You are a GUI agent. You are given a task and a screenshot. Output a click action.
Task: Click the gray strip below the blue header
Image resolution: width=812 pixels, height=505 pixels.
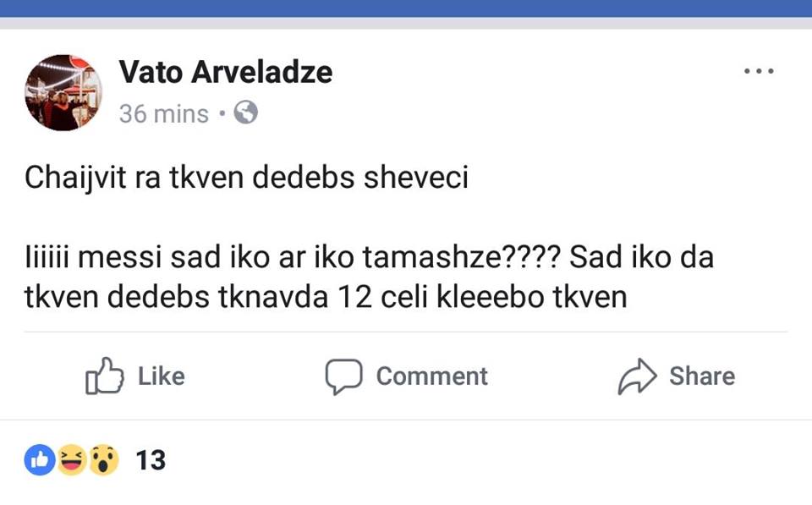pos(406,23)
